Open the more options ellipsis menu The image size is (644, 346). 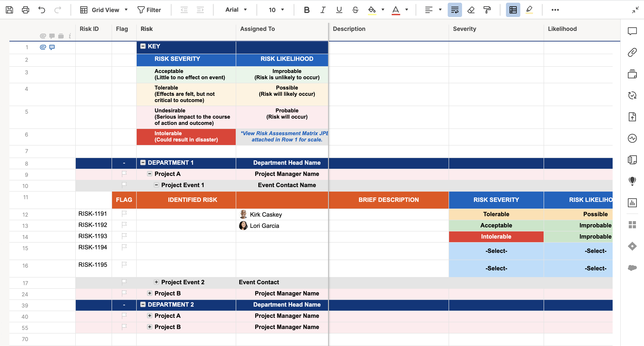[555, 10]
